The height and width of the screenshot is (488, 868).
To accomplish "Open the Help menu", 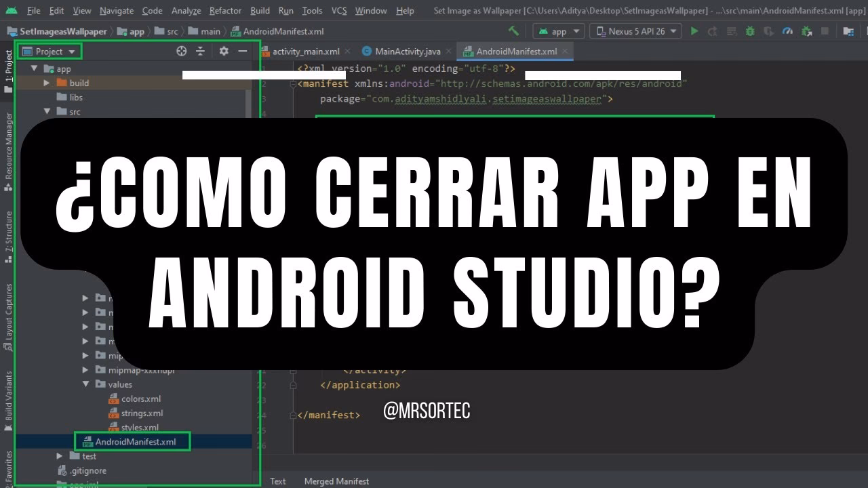I will [x=405, y=10].
